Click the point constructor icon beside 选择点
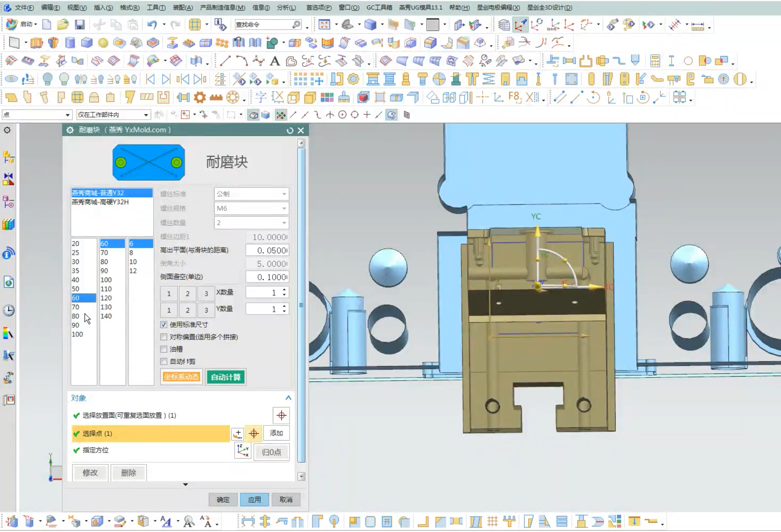This screenshot has height=532, width=781. (x=238, y=434)
